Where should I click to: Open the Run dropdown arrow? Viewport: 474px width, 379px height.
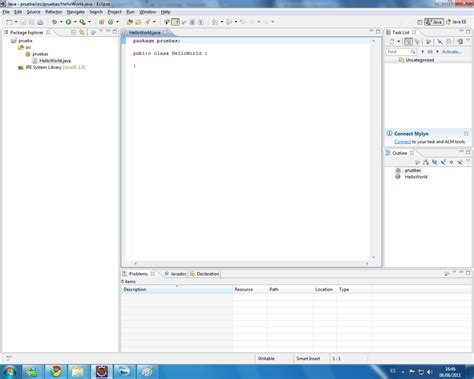(x=75, y=22)
